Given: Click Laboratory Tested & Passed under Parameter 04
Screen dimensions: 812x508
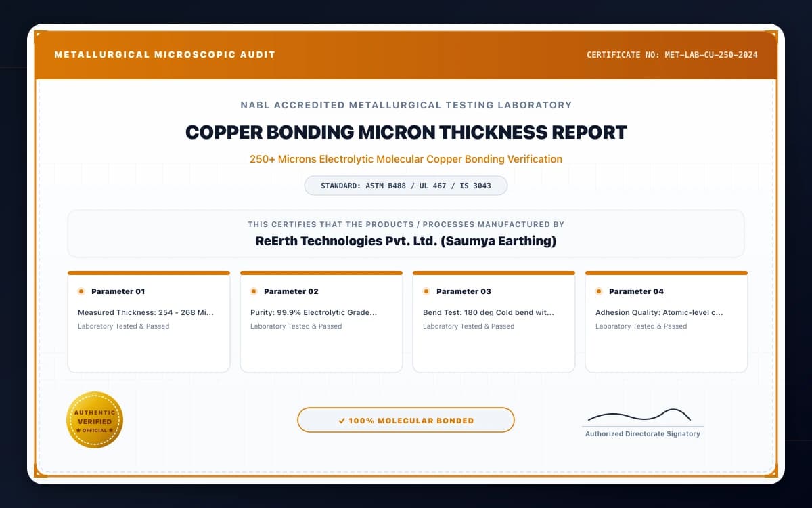Looking at the screenshot, I should pyautogui.click(x=641, y=326).
